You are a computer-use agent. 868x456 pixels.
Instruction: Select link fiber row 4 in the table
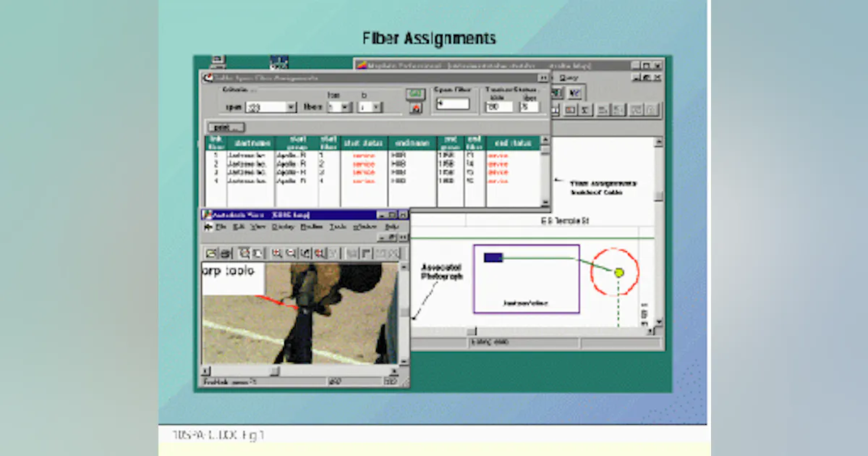point(373,181)
